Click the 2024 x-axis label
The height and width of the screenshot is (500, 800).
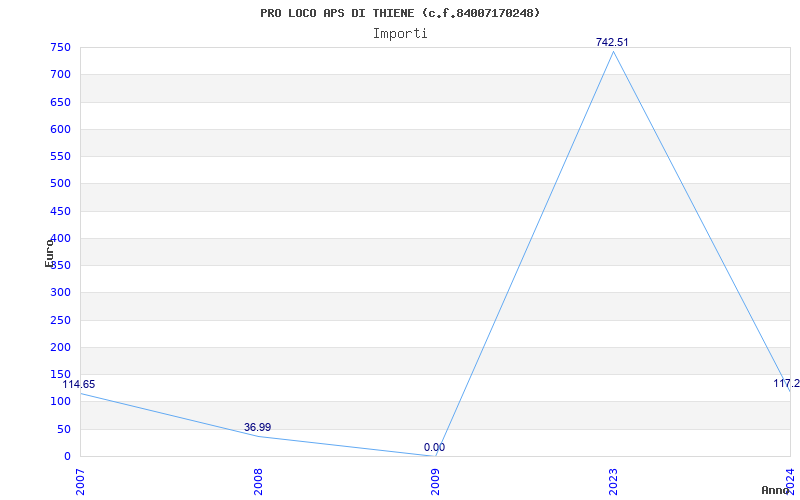click(x=791, y=482)
